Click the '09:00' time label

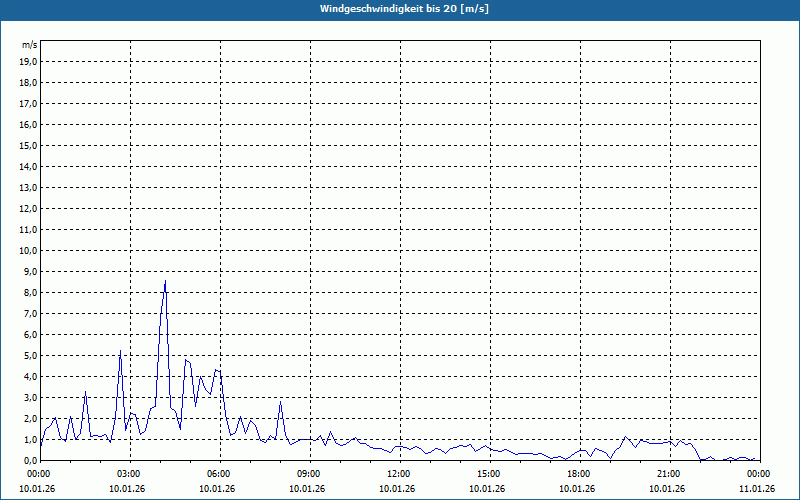click(x=310, y=474)
